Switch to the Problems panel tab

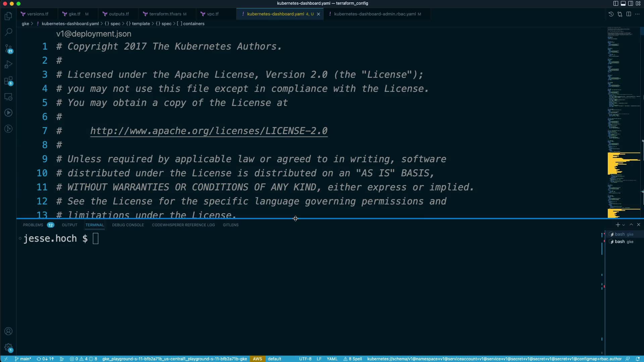point(33,225)
